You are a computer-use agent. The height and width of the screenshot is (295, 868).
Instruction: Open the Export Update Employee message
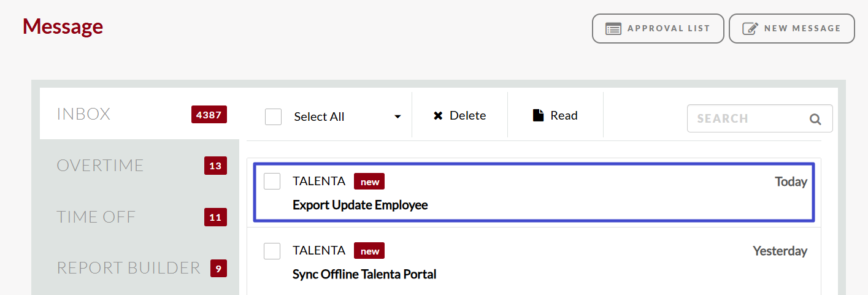(360, 205)
